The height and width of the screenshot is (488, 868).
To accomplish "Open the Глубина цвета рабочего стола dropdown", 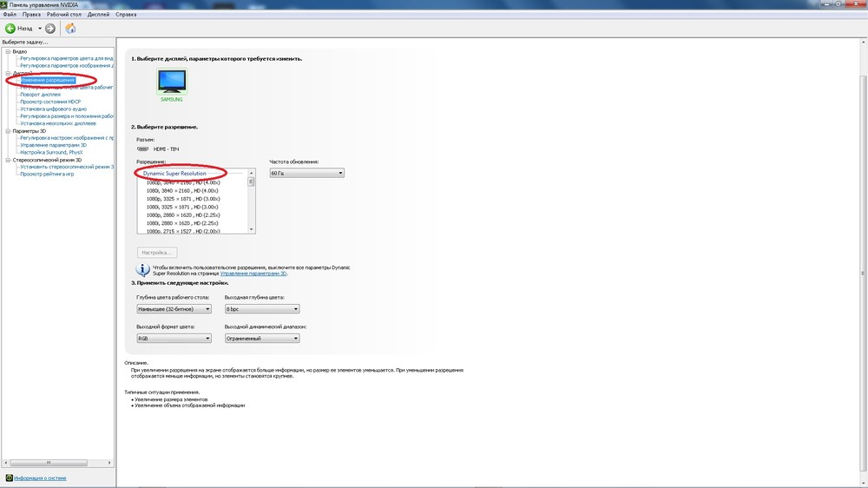I will [x=174, y=309].
